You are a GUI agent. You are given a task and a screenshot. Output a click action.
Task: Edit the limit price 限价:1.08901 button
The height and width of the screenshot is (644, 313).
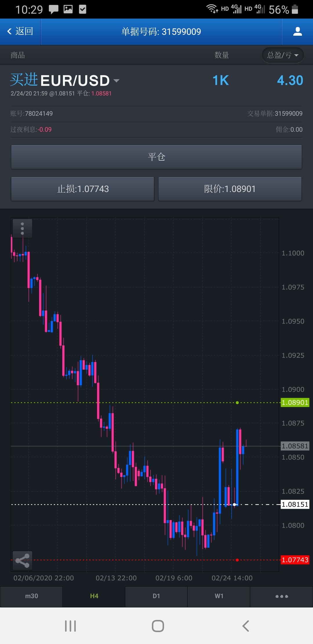pos(230,189)
